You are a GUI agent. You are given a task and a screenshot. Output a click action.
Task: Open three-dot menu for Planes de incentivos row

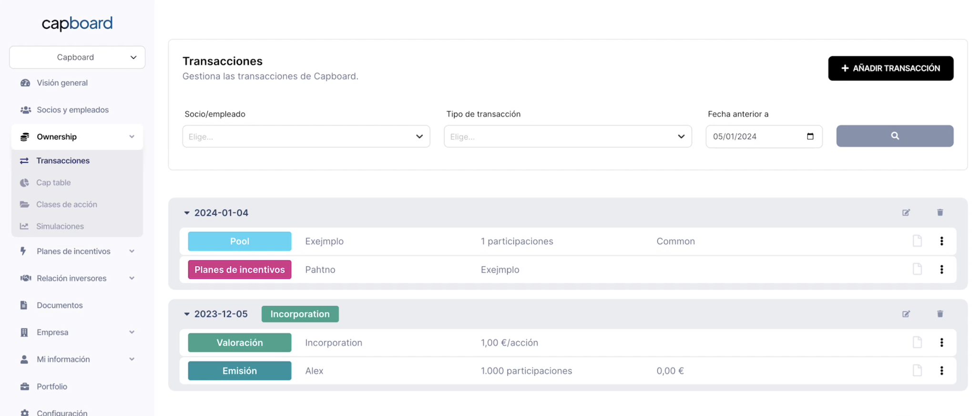pos(941,269)
